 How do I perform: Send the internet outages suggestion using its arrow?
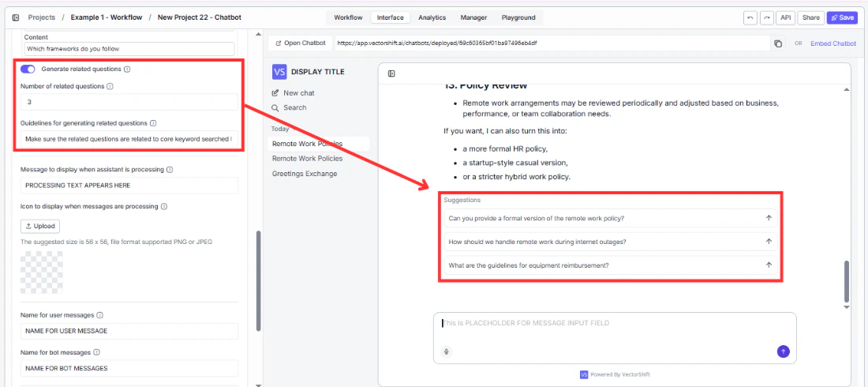[x=769, y=241]
